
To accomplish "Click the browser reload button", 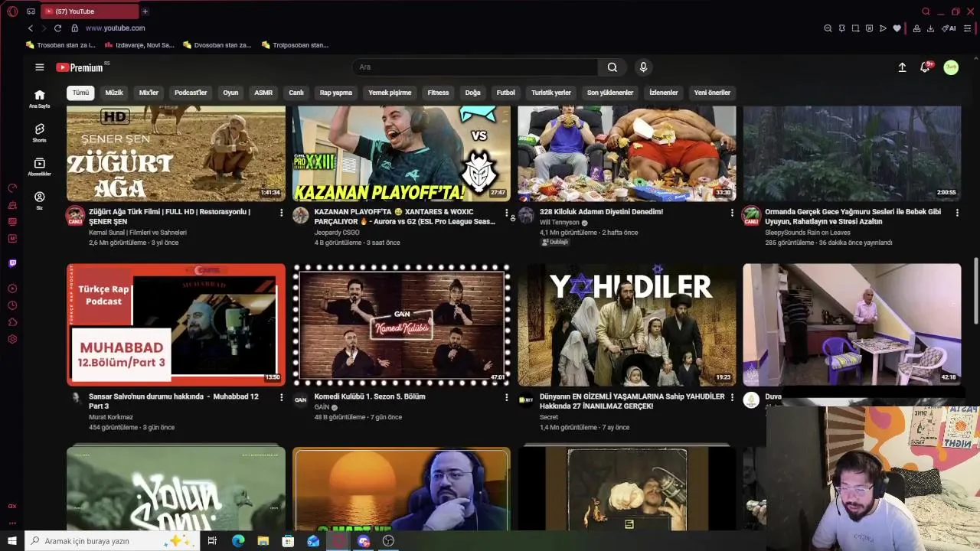I will tap(57, 28).
